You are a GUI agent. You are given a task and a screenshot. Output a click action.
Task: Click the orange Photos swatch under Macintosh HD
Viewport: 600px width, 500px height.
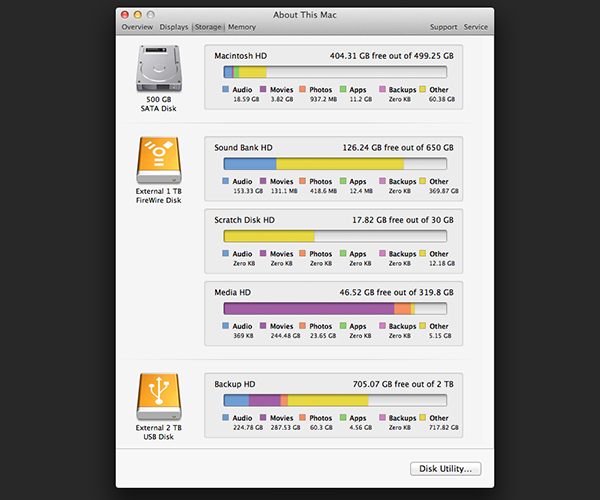click(302, 89)
